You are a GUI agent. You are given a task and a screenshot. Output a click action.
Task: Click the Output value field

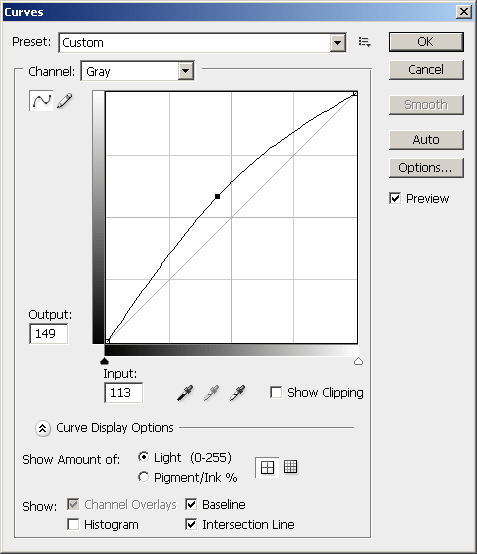pos(48,334)
